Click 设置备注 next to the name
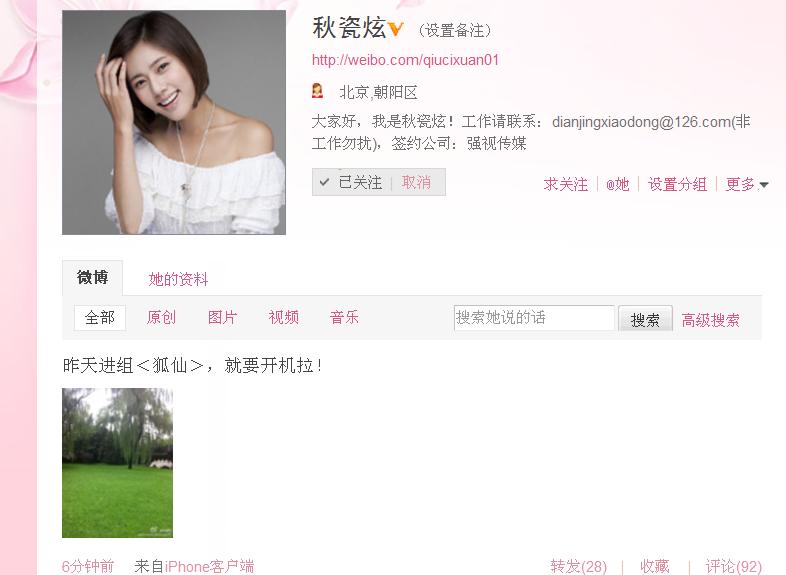786x575 pixels. click(x=455, y=31)
